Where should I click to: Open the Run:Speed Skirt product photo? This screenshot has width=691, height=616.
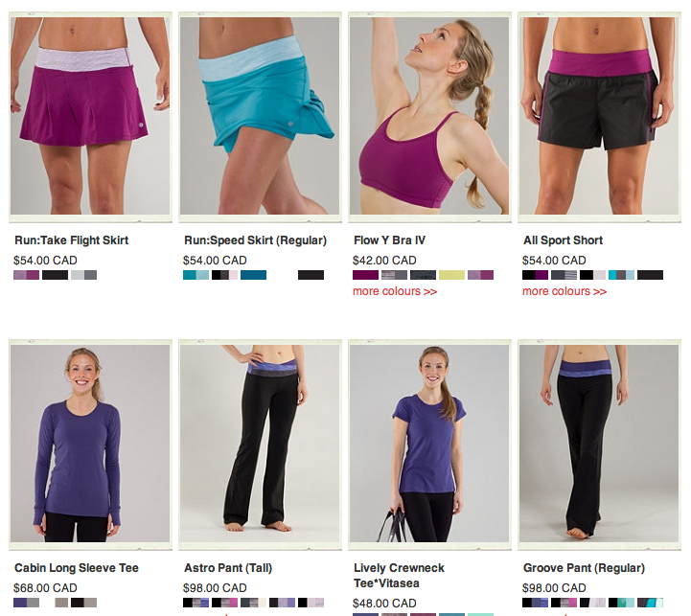260,116
